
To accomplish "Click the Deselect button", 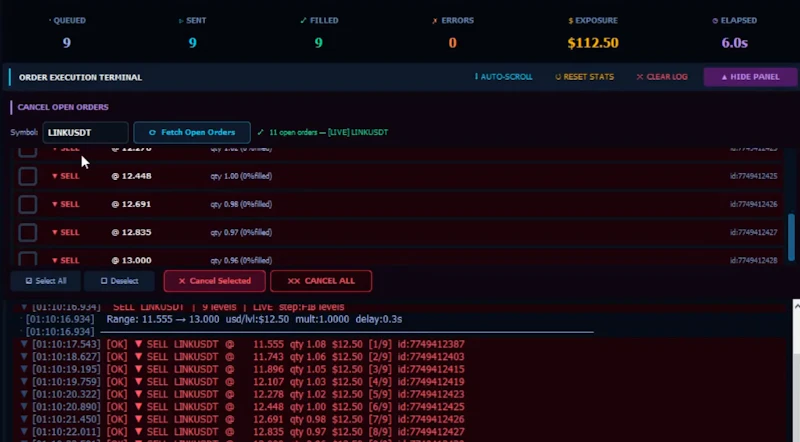I will pos(119,281).
